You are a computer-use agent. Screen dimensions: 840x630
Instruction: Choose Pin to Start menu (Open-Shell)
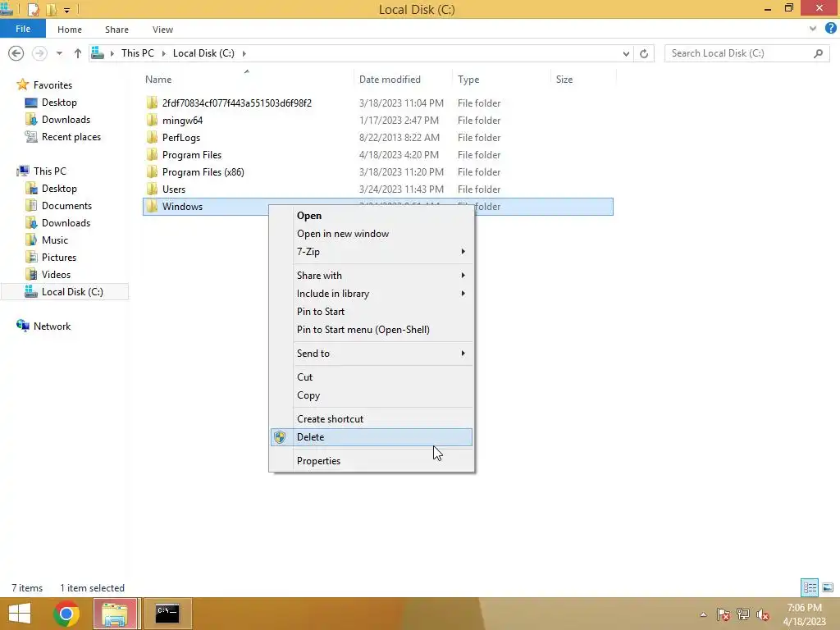[x=372, y=330]
